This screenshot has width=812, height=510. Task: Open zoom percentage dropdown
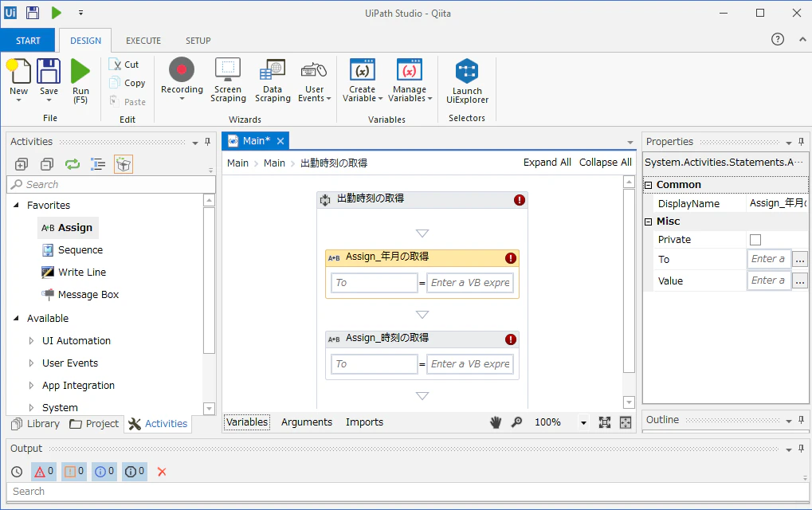point(583,422)
